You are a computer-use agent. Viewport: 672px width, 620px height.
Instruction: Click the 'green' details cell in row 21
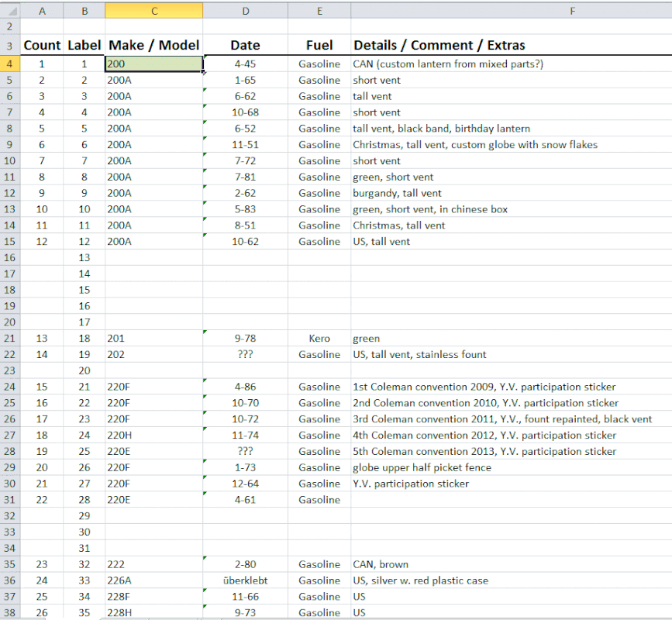(x=512, y=339)
